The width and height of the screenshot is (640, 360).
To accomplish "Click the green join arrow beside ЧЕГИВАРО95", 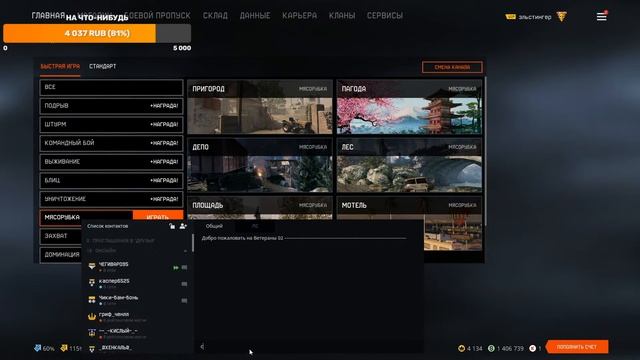I will pos(176,268).
